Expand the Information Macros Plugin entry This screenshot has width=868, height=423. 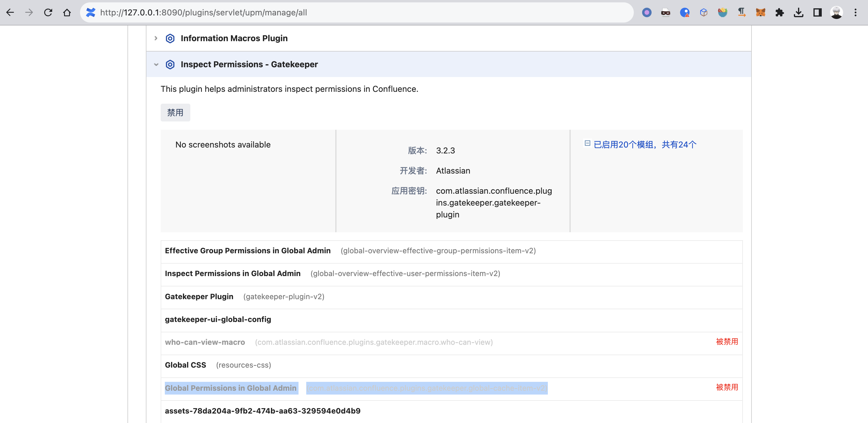coord(156,38)
